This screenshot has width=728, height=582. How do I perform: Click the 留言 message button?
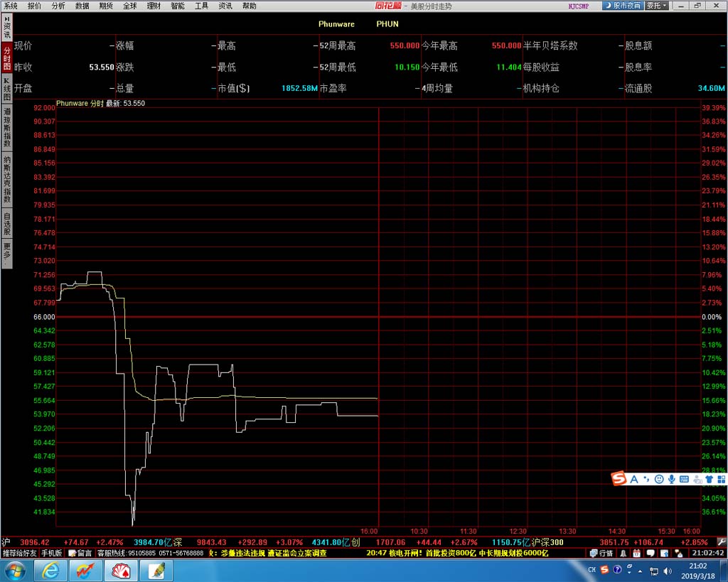80,554
